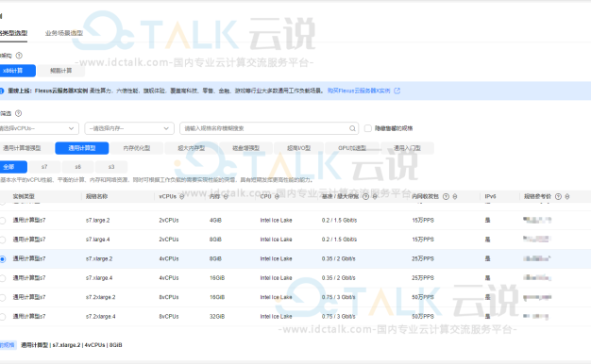Click the sort icon in the packets (PPS) column header
Screen dimensions: 591x364
click(x=455, y=196)
